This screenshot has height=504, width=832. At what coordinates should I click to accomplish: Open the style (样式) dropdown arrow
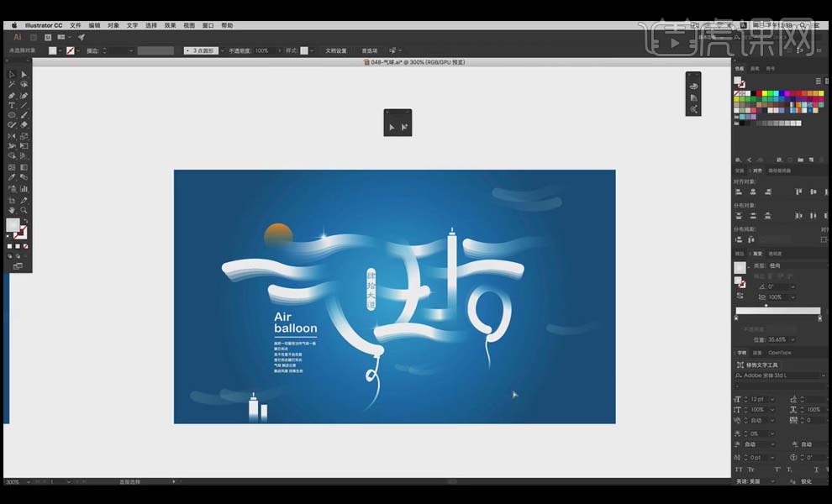(x=312, y=51)
